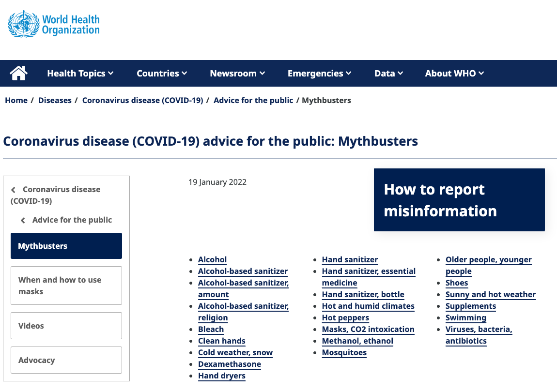Click the Sunny and hot weather link
Viewport: 557px width, 392px height.
tap(490, 294)
